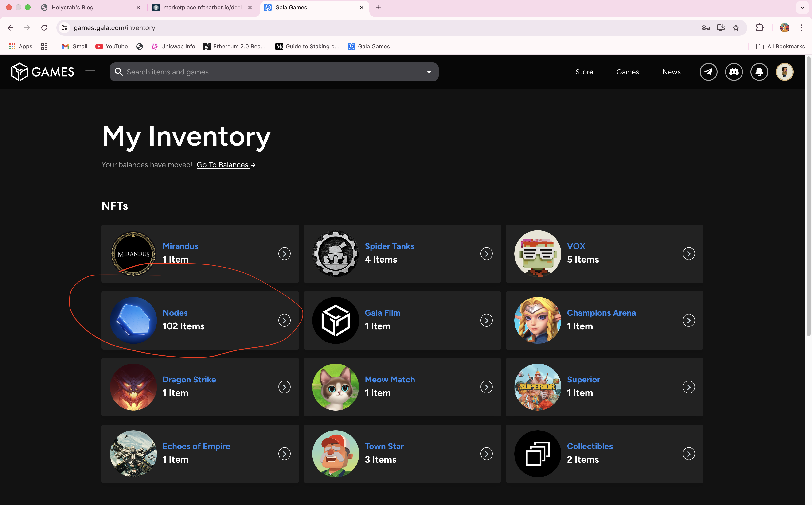
Task: Expand the Echoes of Empire card arrow
Action: point(284,454)
